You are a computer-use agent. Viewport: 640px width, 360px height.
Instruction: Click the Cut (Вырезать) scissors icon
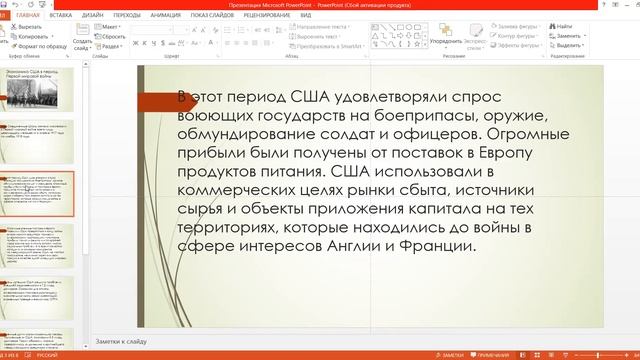(13, 27)
